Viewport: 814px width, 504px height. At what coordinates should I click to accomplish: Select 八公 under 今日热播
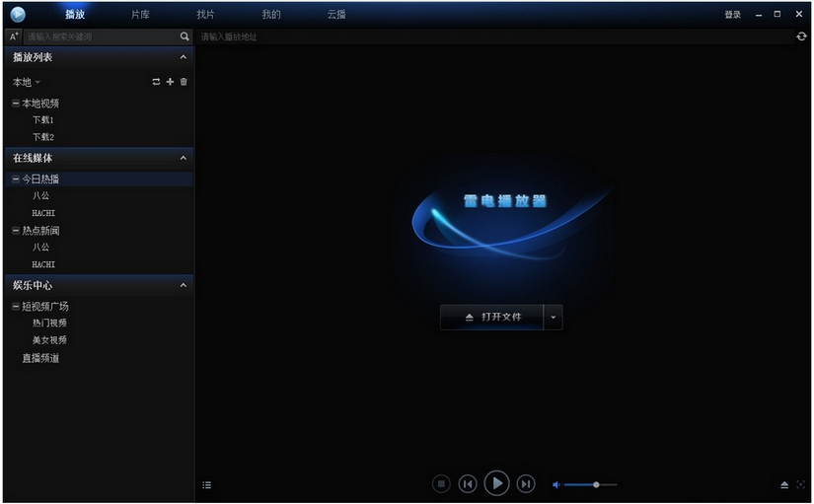[x=40, y=195]
